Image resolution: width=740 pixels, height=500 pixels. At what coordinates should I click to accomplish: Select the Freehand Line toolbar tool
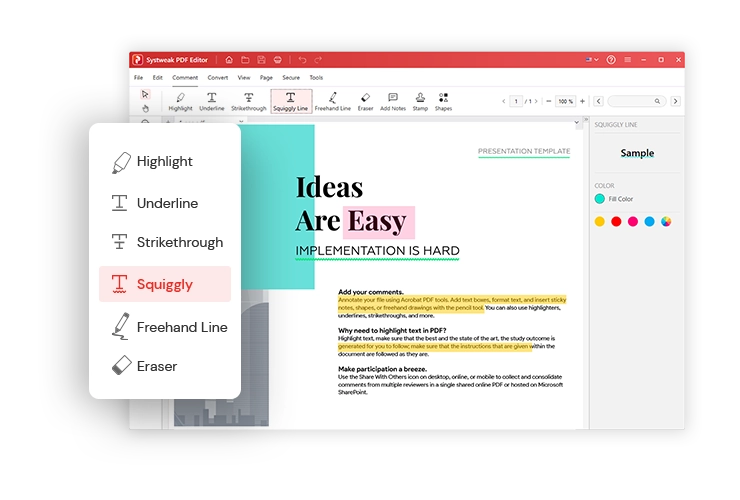point(333,102)
